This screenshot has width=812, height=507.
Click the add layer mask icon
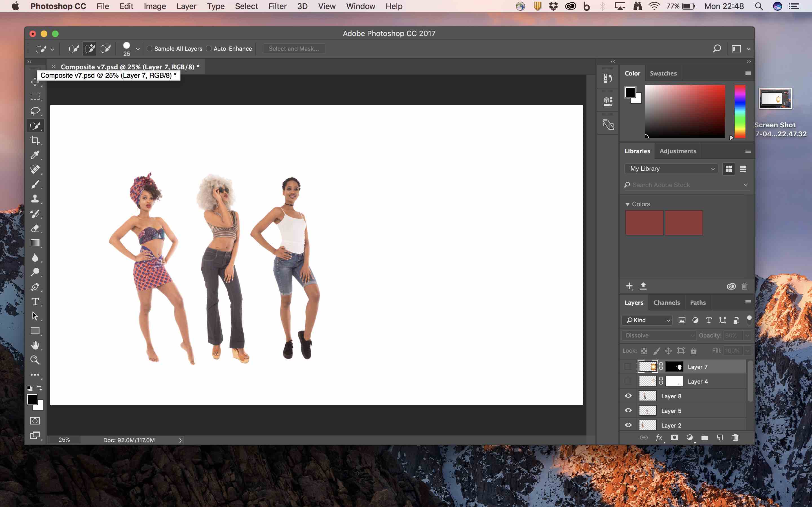(674, 438)
